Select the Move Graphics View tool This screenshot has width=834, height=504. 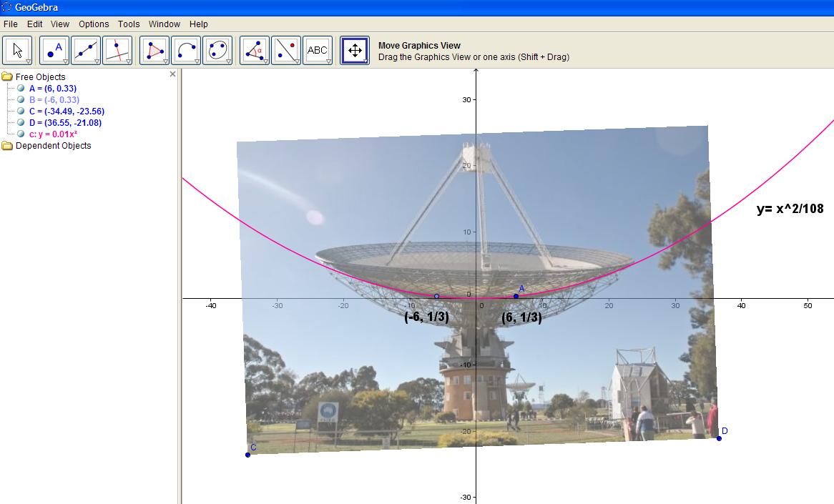point(355,51)
